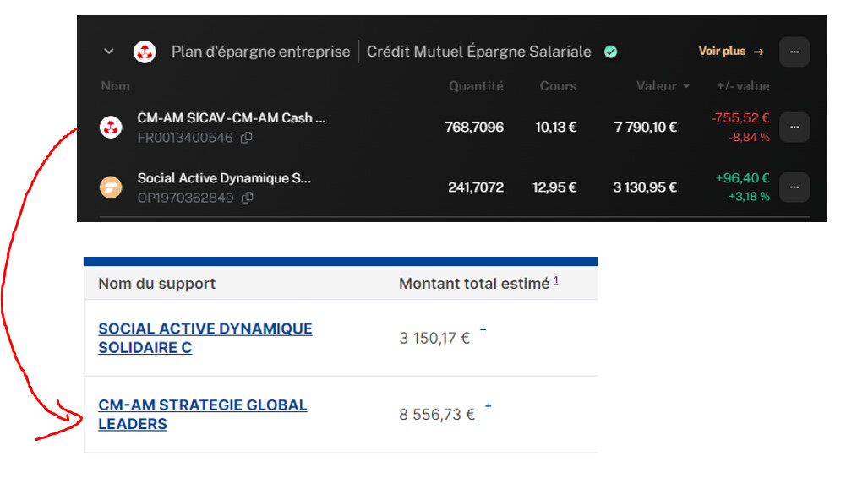
Task: Copy code OP1970362849 with copy icon
Action: point(248,198)
